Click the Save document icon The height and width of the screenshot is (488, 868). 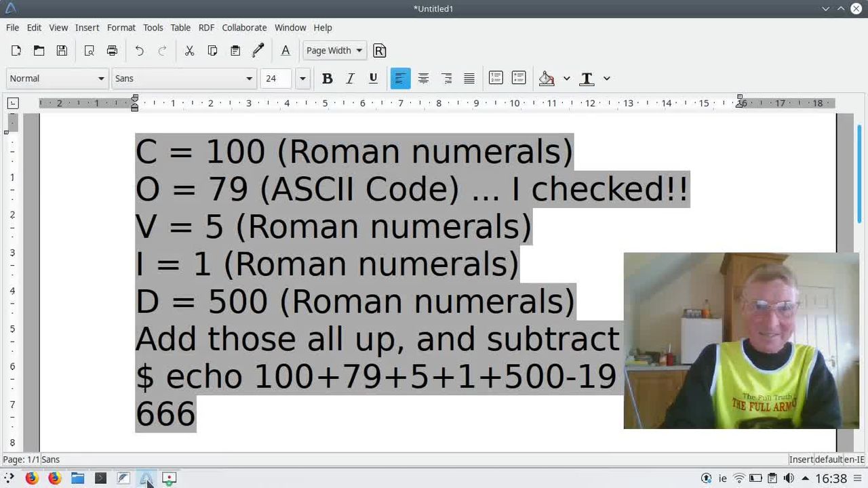(62, 51)
